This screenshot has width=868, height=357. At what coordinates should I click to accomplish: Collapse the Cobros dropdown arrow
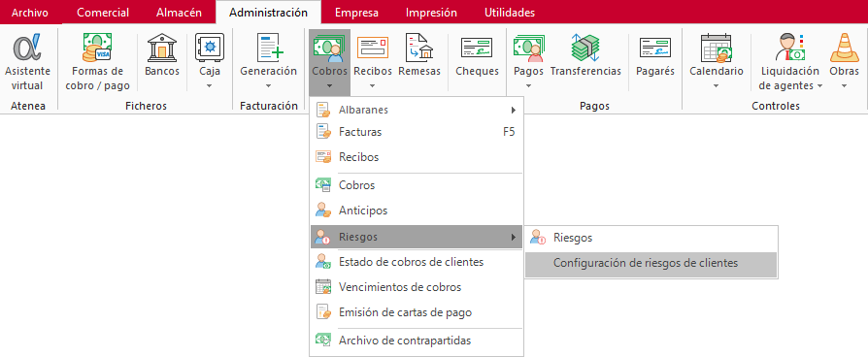[329, 85]
